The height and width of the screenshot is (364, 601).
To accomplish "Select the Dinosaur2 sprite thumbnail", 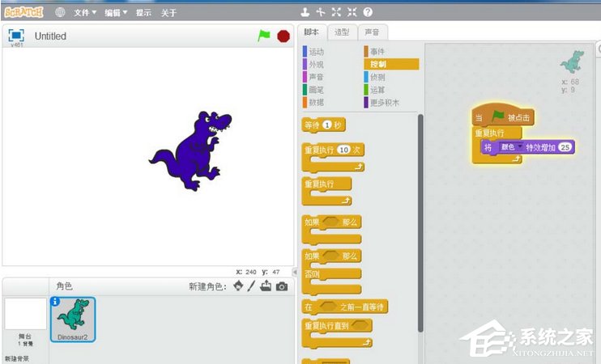I will pyautogui.click(x=73, y=320).
